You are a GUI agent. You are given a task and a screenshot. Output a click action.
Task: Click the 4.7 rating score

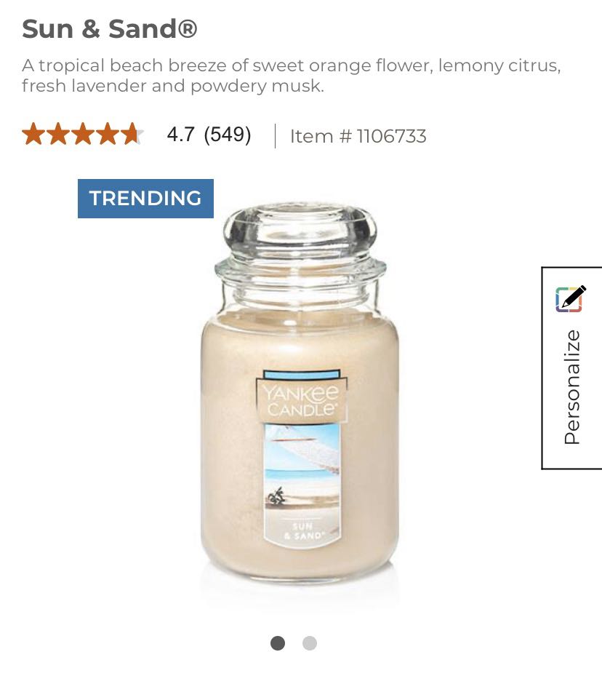180,135
